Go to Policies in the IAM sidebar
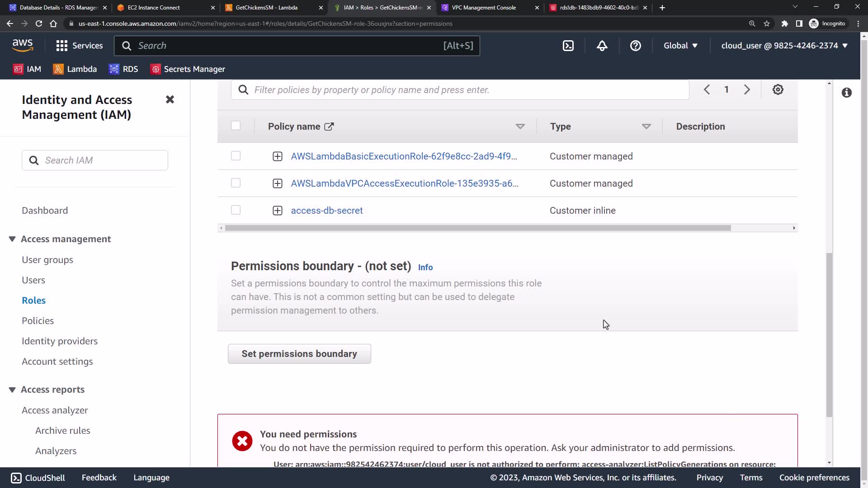 pyautogui.click(x=38, y=321)
